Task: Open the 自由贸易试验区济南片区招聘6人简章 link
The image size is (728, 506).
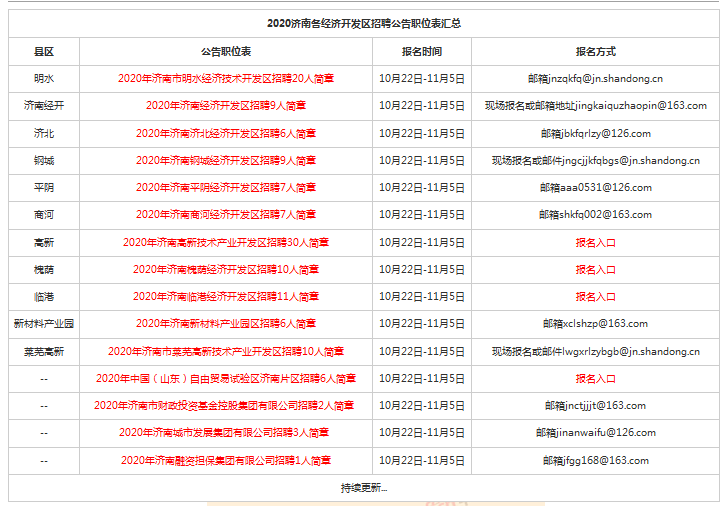Action: tap(226, 378)
